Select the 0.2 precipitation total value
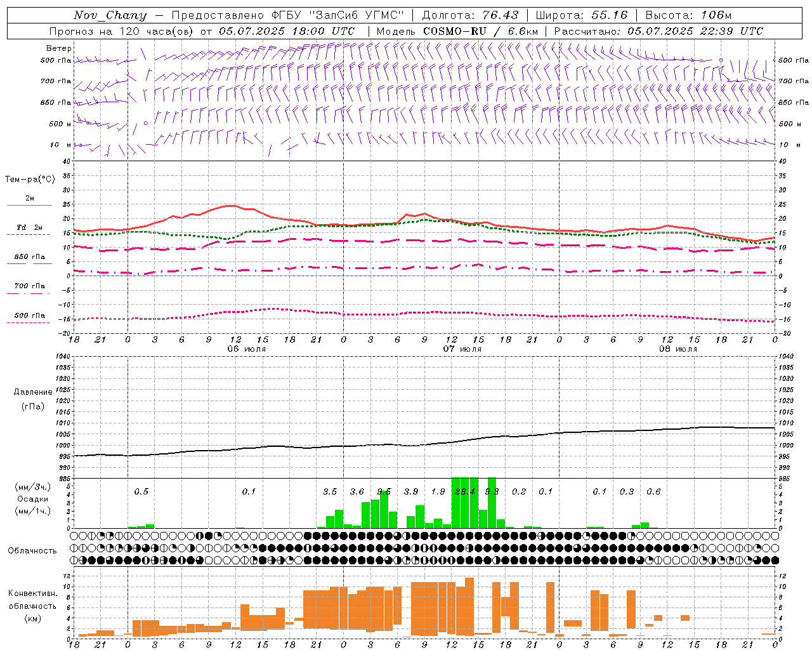 tap(519, 491)
